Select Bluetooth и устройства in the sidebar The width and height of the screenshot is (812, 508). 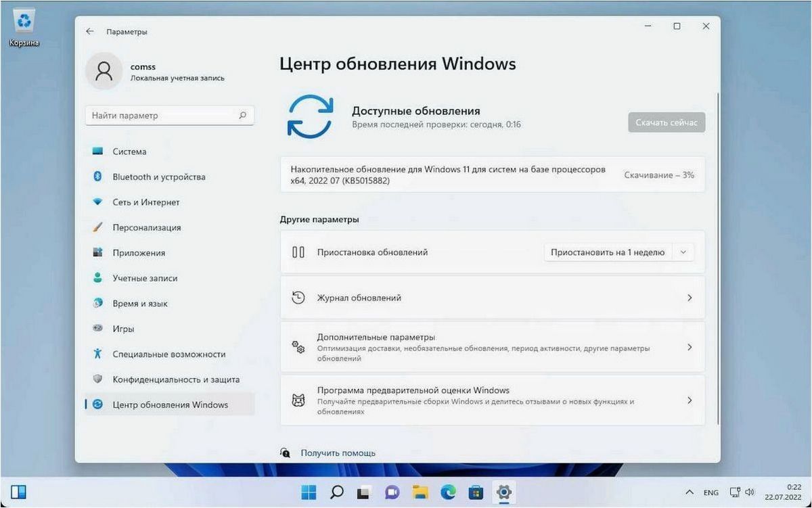pyautogui.click(x=170, y=177)
